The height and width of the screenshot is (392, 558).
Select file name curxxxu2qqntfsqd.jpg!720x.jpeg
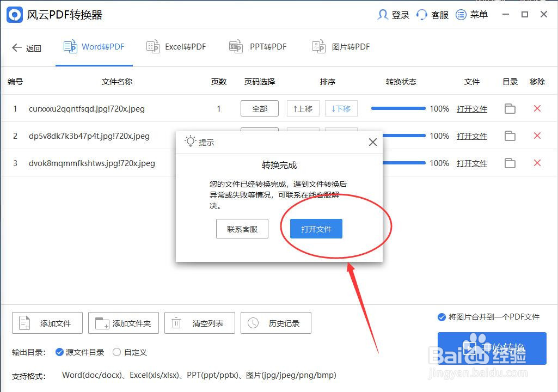point(87,108)
